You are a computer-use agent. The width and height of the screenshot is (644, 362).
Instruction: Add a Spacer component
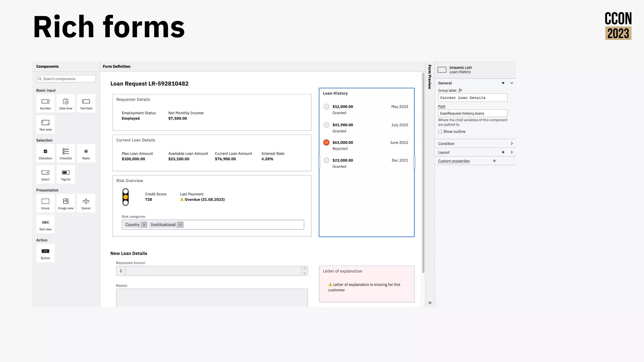click(x=86, y=203)
